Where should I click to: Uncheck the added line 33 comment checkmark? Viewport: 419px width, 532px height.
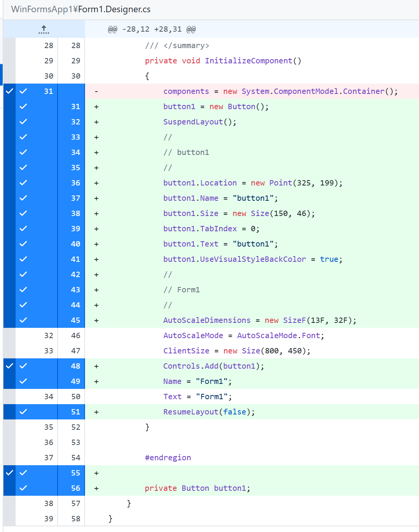tap(23, 137)
